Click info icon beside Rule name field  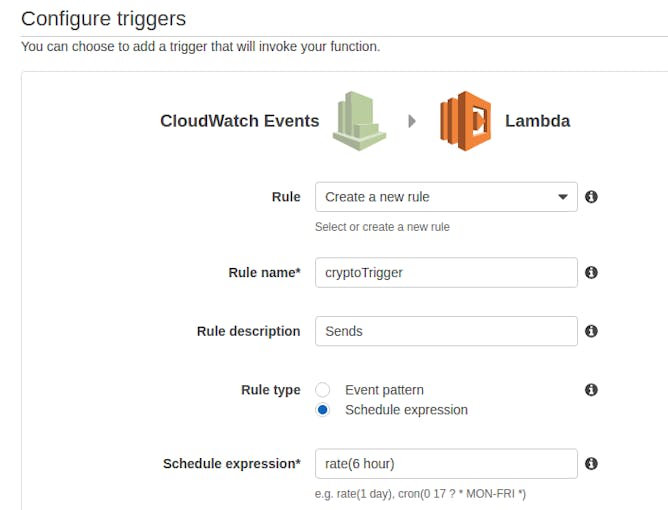click(x=591, y=272)
